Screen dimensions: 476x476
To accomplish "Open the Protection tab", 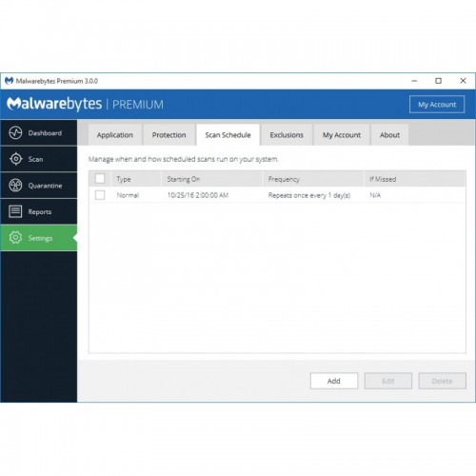I will (x=169, y=135).
